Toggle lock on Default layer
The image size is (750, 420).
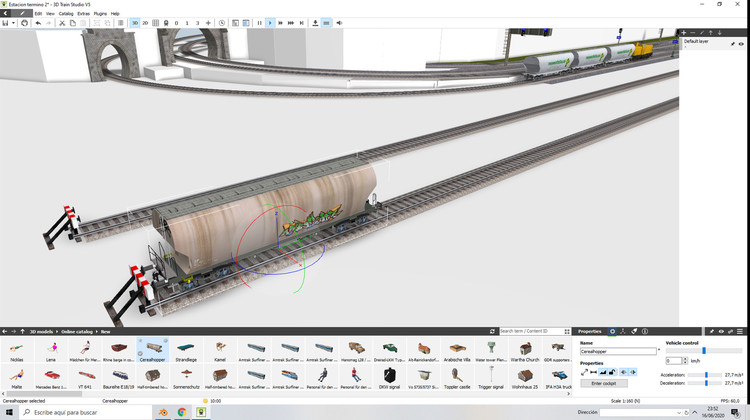coord(733,44)
